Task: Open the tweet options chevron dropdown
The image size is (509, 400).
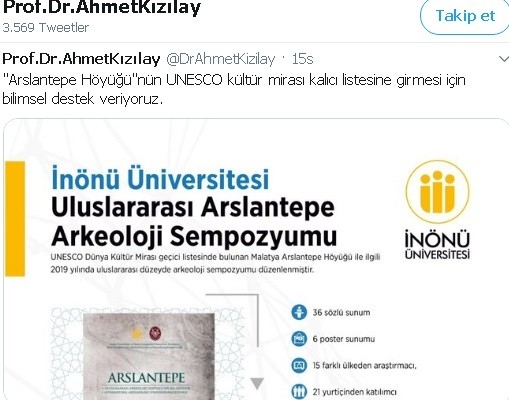Action: [504, 59]
